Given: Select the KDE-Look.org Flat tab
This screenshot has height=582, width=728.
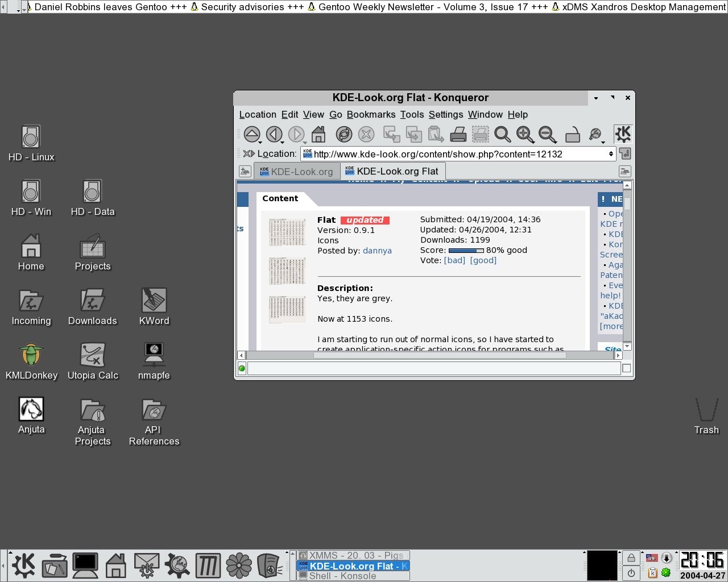Looking at the screenshot, I should tap(393, 171).
